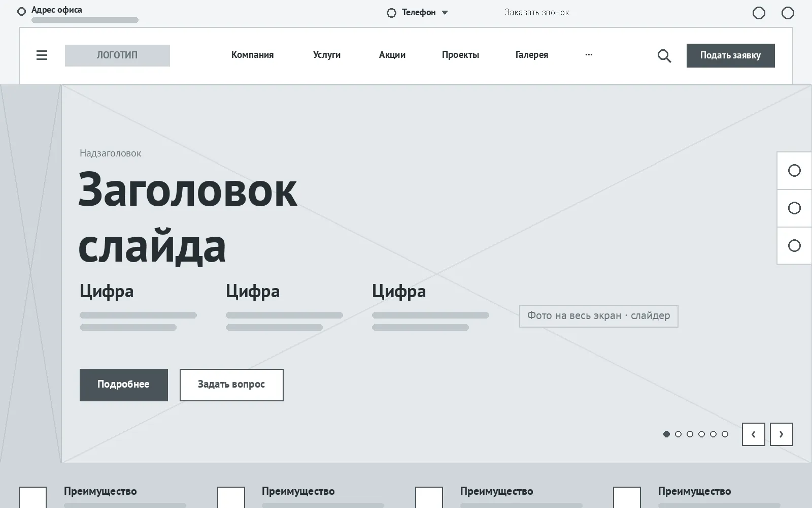Select the second slider pagination dot

[x=678, y=434]
